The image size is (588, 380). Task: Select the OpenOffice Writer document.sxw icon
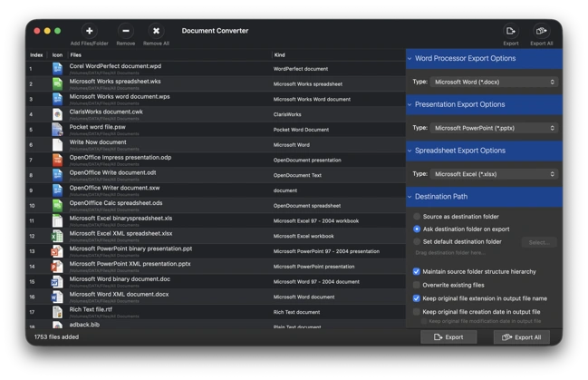click(x=57, y=190)
